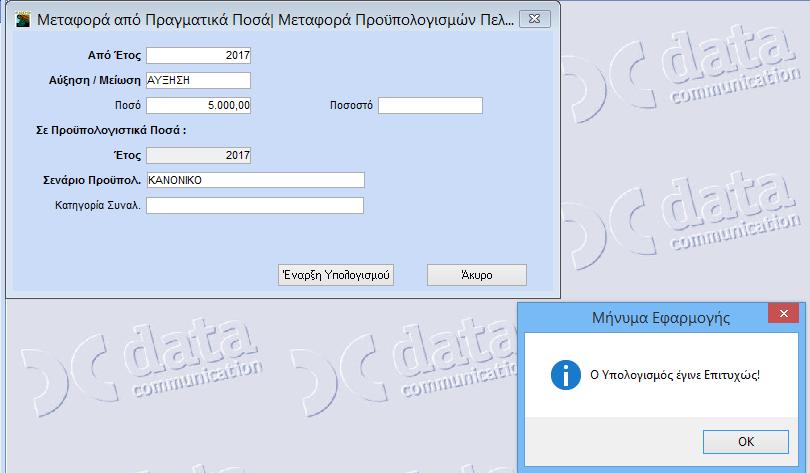Click the Έναρξη Υπολογισμού button

click(336, 275)
